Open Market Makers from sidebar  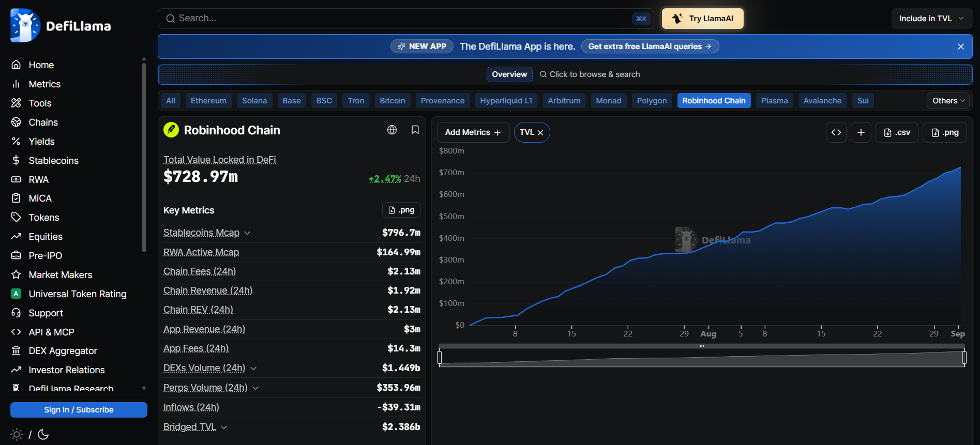[x=60, y=275]
